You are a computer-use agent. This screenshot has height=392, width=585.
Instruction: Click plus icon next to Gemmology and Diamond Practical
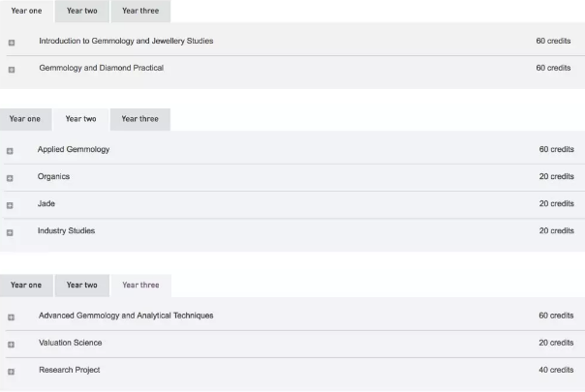[x=12, y=70]
